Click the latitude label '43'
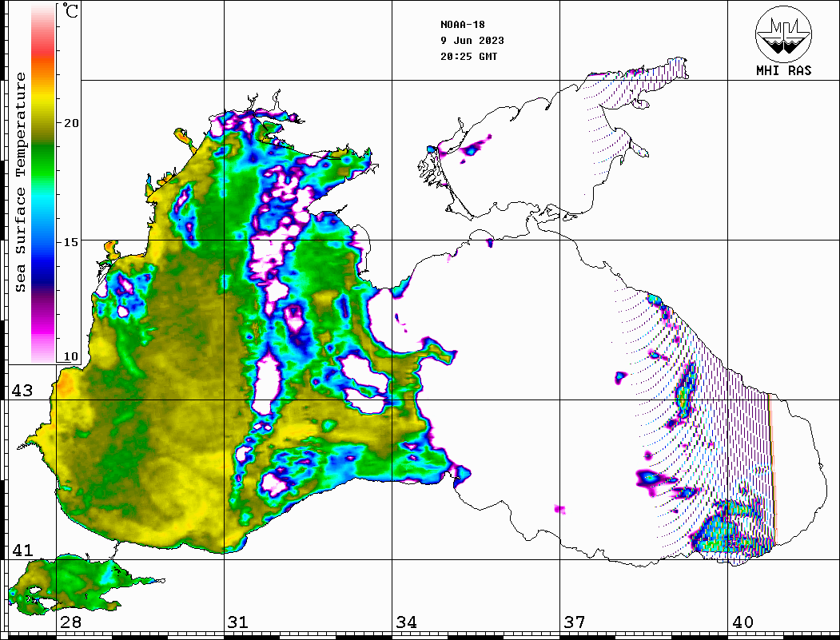The height and width of the screenshot is (640, 840). 22,391
